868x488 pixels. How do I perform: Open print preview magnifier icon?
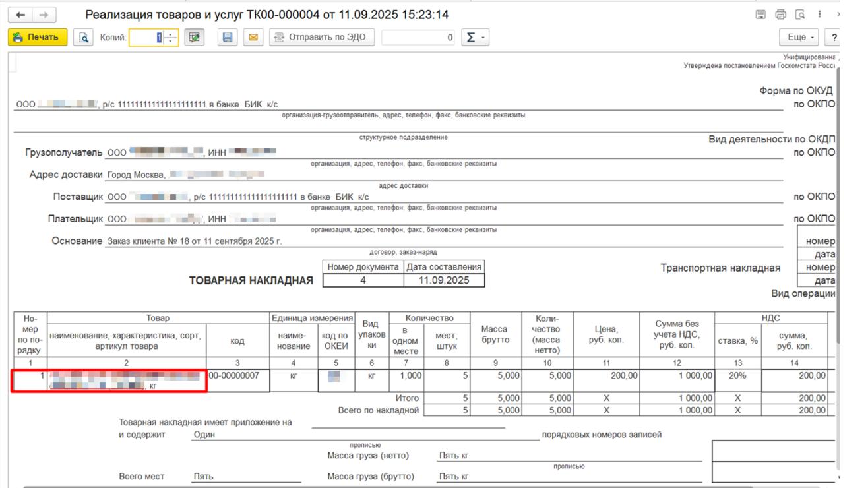84,38
